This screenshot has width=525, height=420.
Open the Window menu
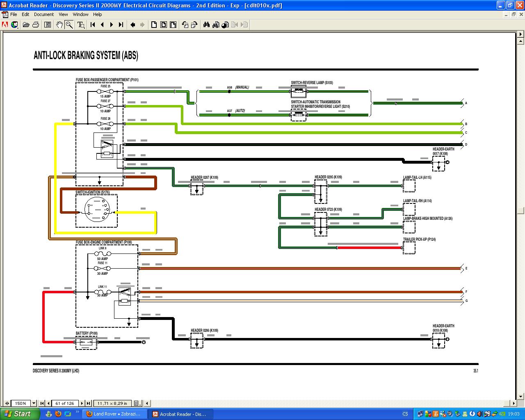pos(80,14)
